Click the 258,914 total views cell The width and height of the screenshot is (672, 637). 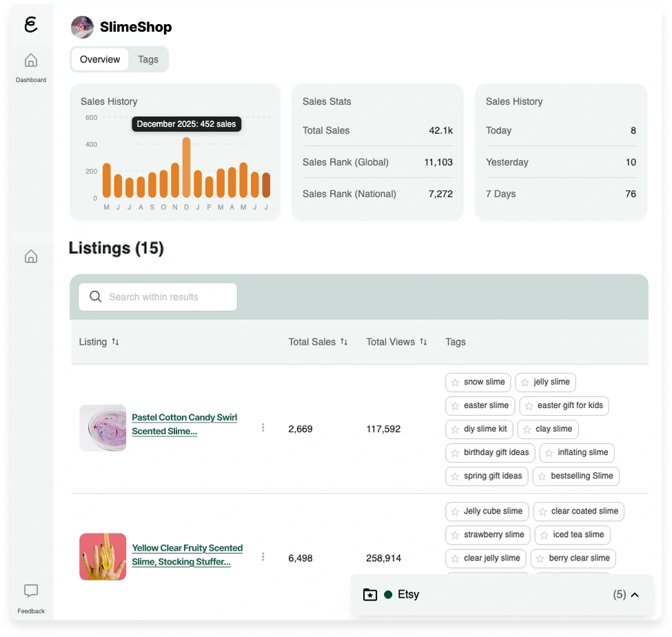point(384,558)
